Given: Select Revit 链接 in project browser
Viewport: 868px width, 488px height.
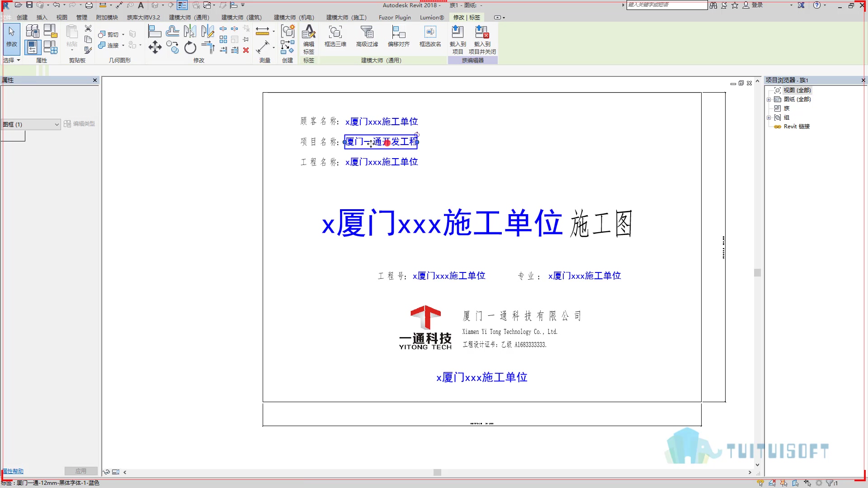Looking at the screenshot, I should point(797,127).
